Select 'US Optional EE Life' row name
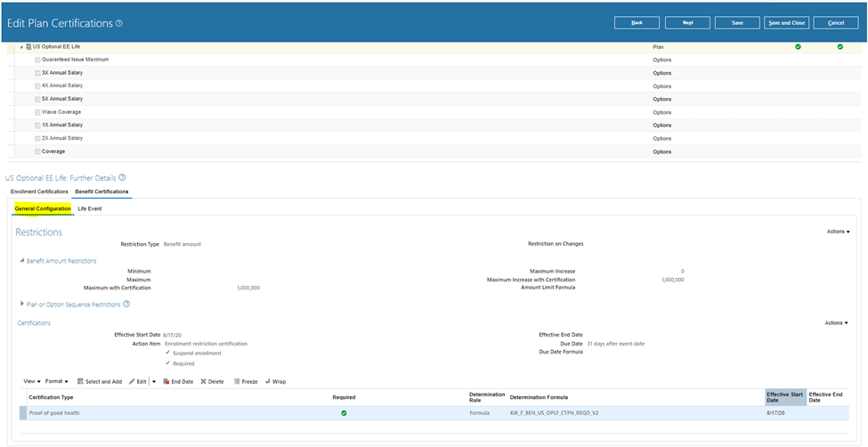The height and width of the screenshot is (447, 868). tap(56, 47)
